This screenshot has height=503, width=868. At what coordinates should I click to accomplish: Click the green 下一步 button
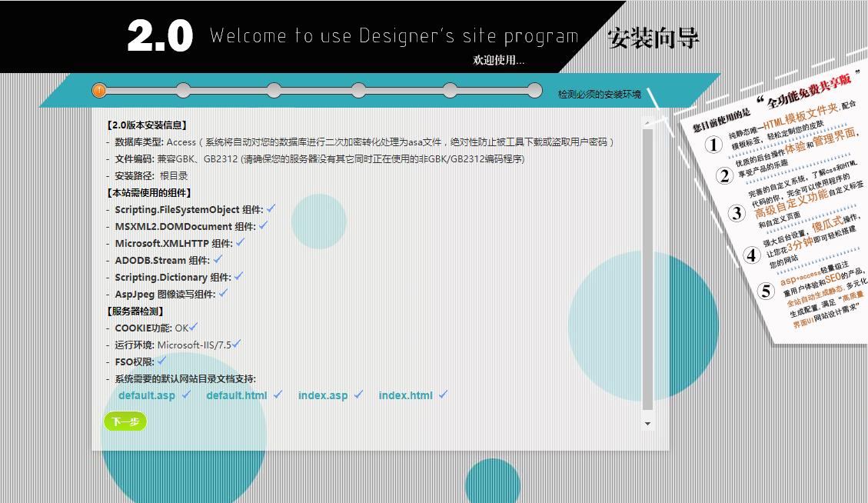[125, 421]
